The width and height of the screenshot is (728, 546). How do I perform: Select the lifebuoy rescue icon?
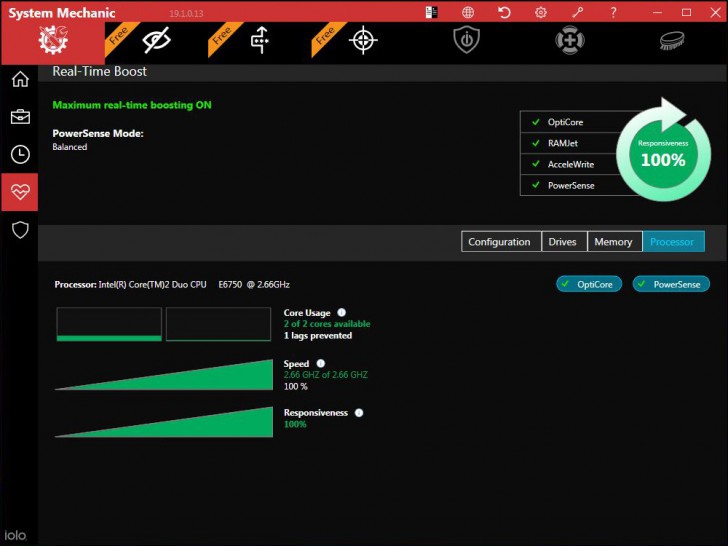pos(570,40)
